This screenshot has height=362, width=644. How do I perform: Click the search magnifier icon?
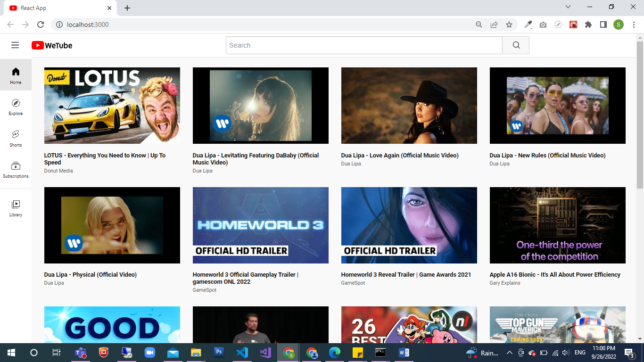515,45
